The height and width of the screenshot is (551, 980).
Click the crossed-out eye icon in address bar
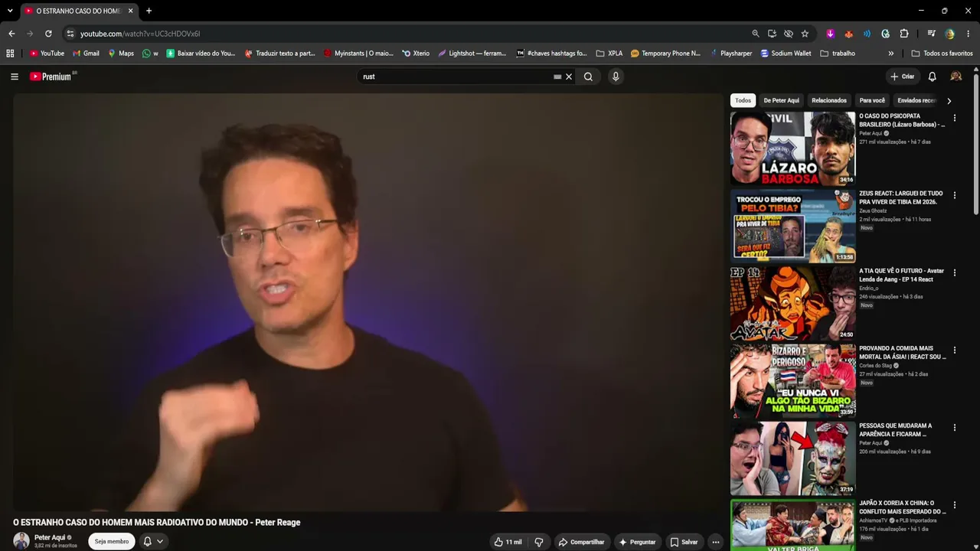tap(789, 34)
